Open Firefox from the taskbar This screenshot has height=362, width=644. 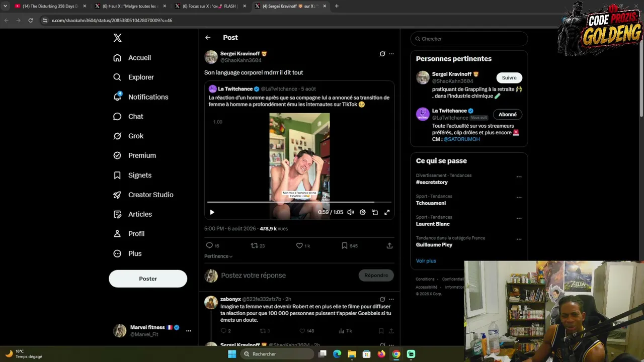[381, 354]
